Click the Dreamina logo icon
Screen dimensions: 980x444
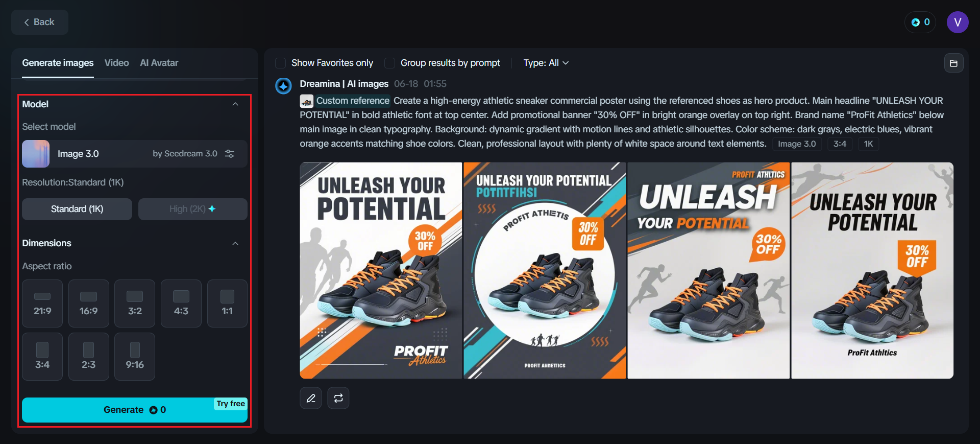point(284,86)
